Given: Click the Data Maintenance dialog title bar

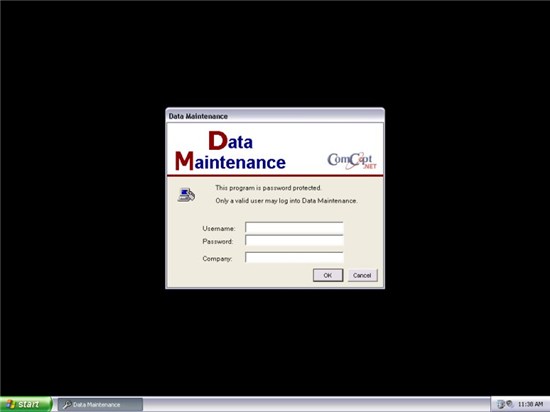Looking at the screenshot, I should point(275,116).
